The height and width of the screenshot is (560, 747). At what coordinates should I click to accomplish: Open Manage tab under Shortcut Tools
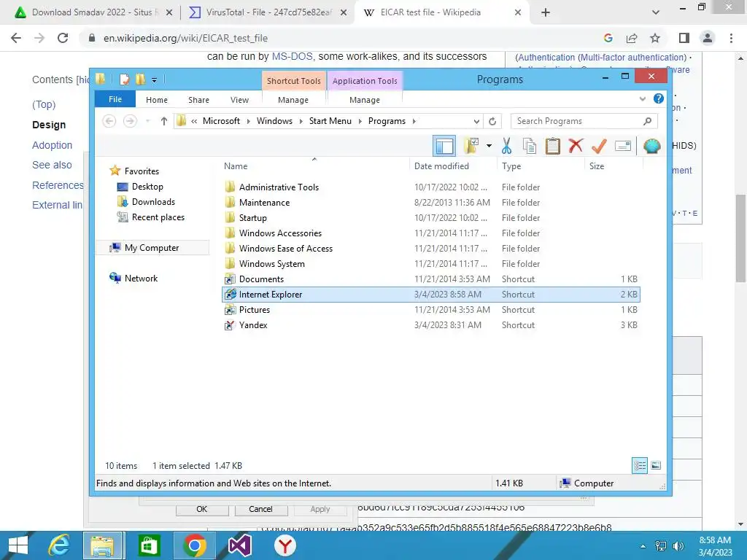point(293,99)
